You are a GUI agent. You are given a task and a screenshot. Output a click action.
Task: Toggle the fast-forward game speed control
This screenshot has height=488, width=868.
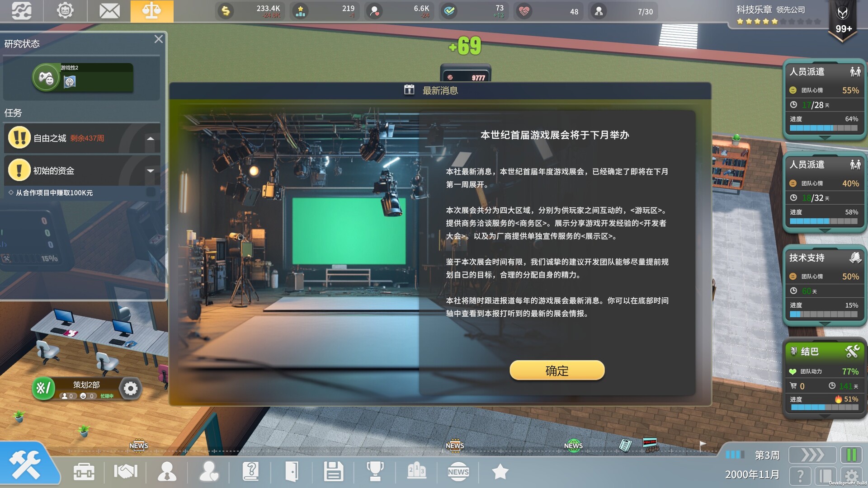tap(812, 455)
